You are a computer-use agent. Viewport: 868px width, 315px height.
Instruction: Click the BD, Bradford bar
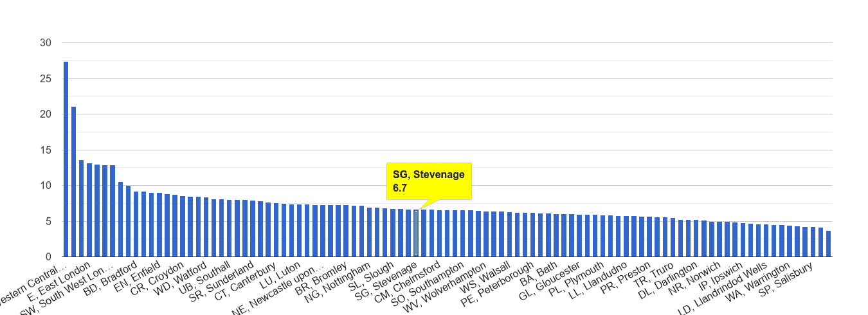pyautogui.click(x=136, y=224)
